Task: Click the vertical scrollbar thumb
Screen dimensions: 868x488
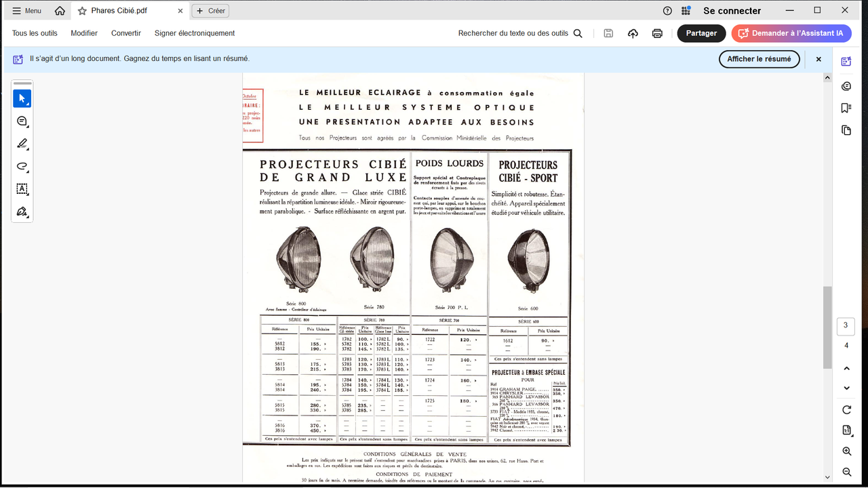Action: [x=827, y=327]
